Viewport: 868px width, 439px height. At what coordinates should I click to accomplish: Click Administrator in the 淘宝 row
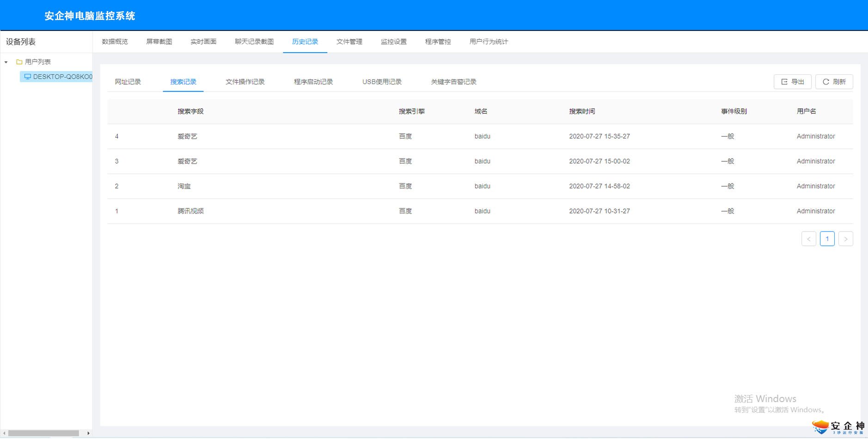(816, 186)
